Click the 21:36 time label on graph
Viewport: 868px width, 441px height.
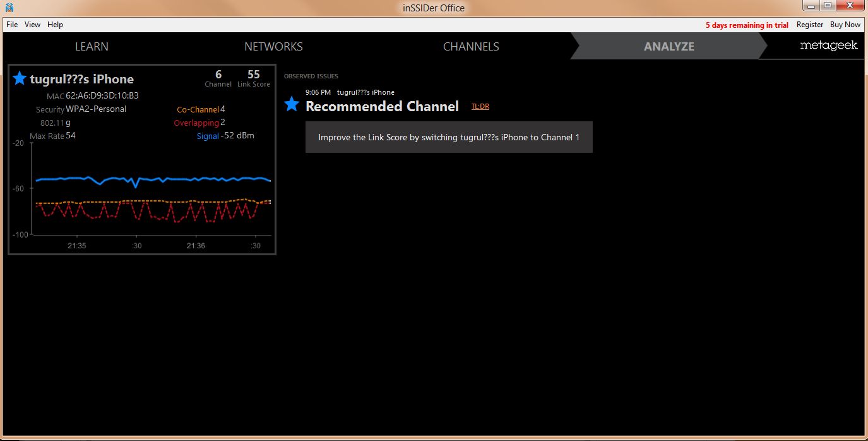coord(196,246)
